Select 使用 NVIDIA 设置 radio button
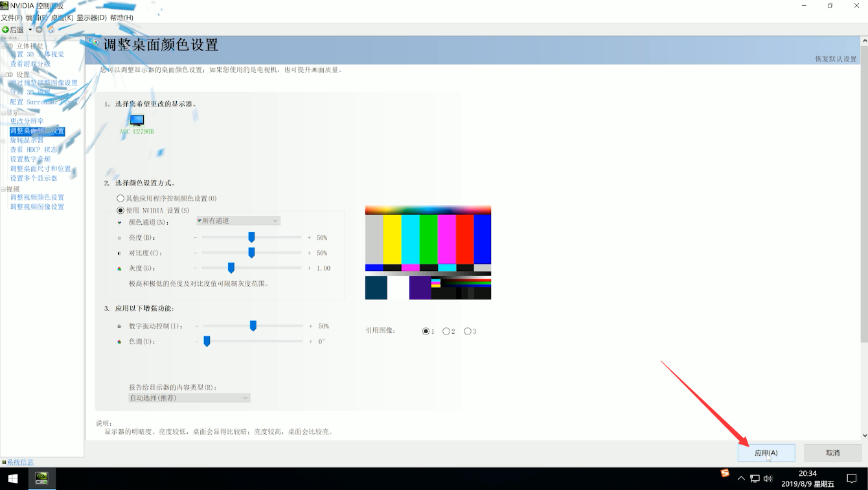The image size is (868, 490). pyautogui.click(x=120, y=211)
